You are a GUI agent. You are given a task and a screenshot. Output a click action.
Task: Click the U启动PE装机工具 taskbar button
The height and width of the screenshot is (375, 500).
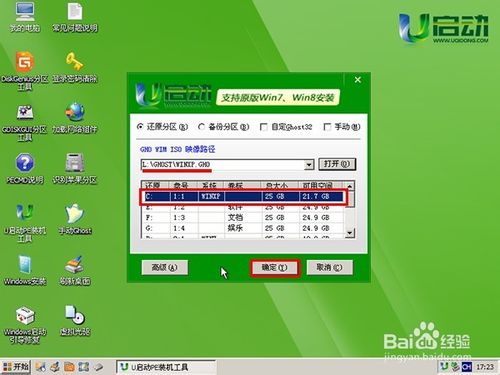(x=166, y=367)
